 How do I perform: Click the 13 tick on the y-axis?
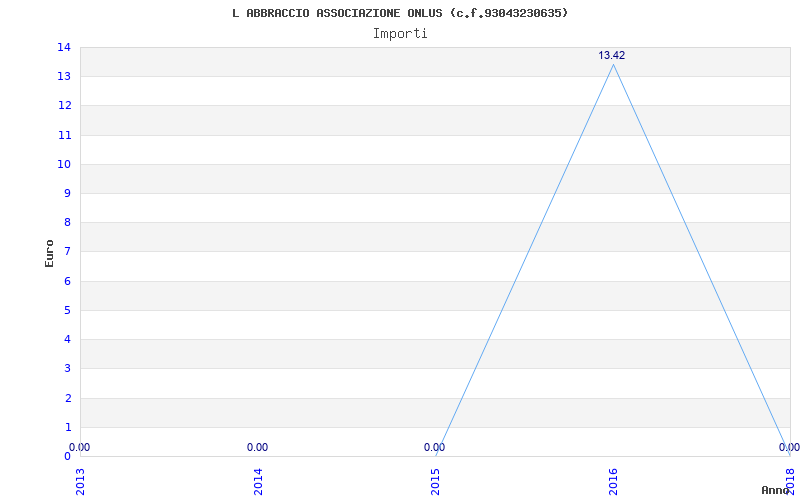point(64,77)
